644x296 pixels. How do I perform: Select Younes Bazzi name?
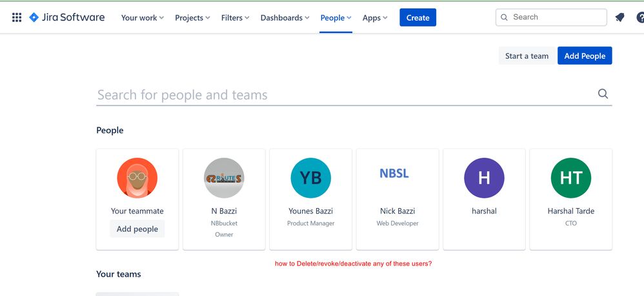pos(310,211)
